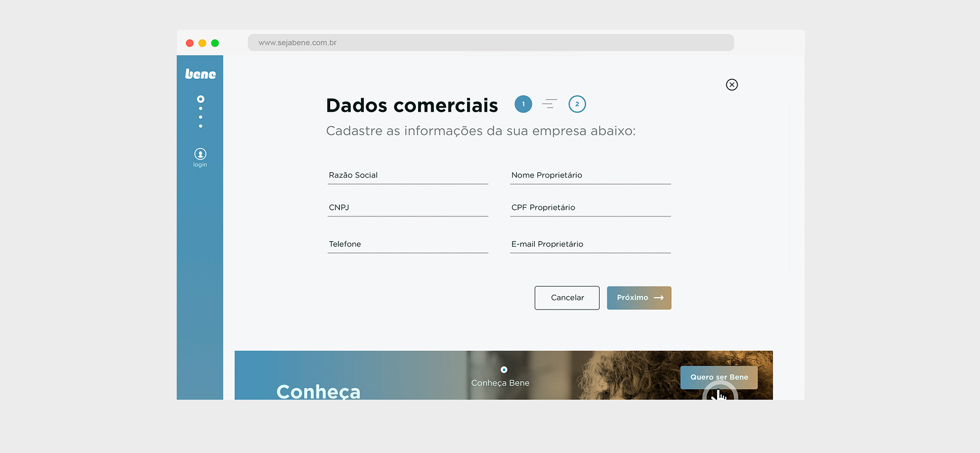
Task: Click the Cancelar button
Action: 567,298
